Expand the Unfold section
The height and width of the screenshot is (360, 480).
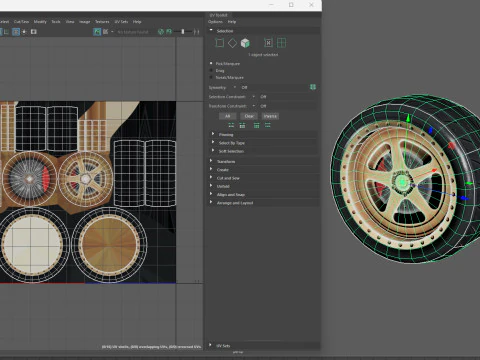click(211, 186)
